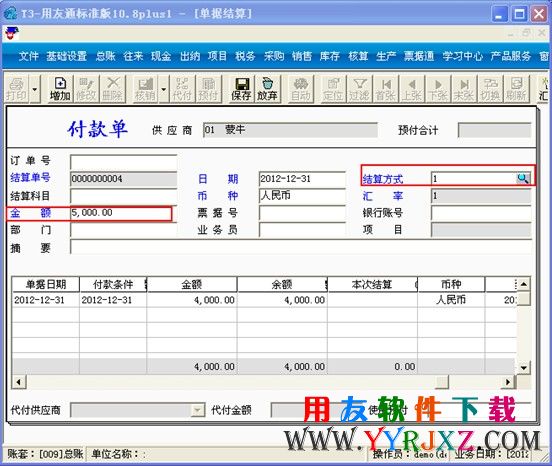Click the 银行账号 input field
The height and width of the screenshot is (466, 552).
click(481, 213)
